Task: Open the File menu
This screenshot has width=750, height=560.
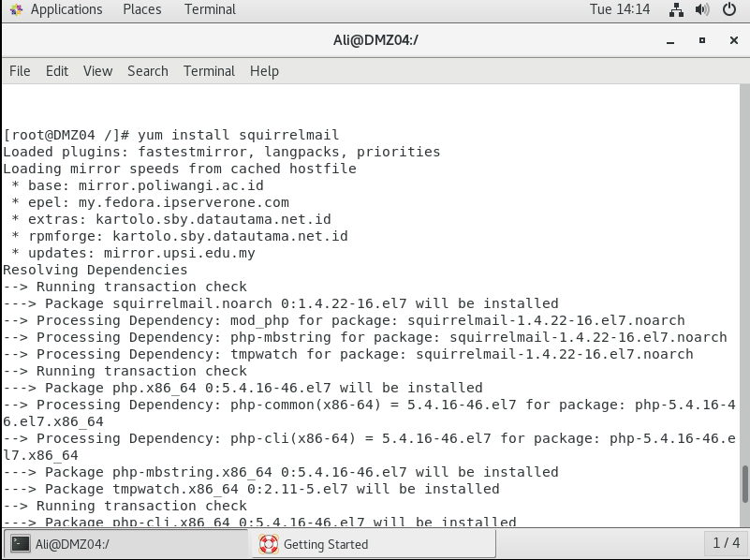Action: click(x=20, y=71)
